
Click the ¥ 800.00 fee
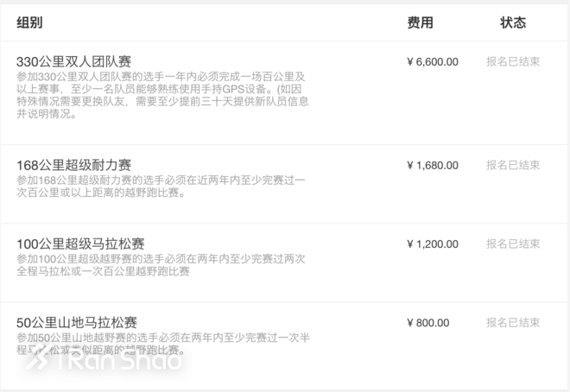[427, 323]
